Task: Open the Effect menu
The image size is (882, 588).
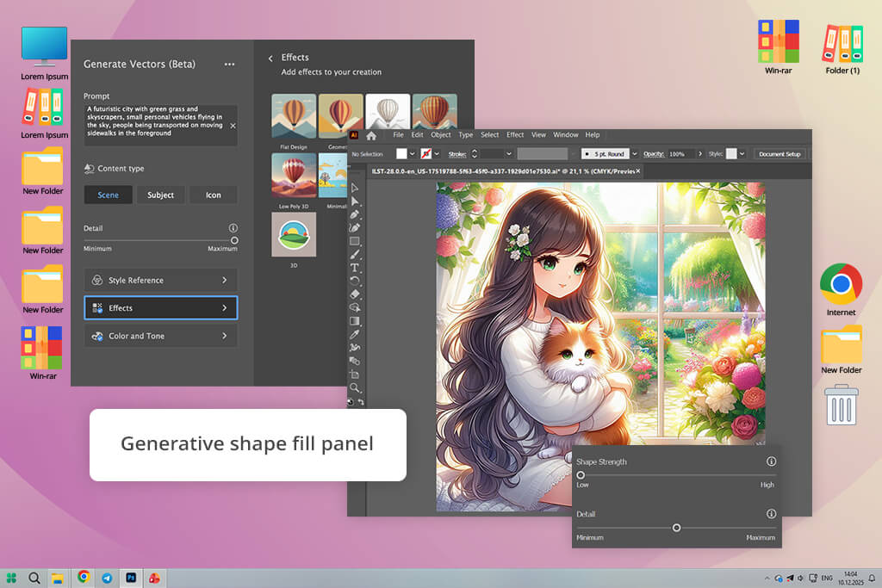Action: point(515,135)
